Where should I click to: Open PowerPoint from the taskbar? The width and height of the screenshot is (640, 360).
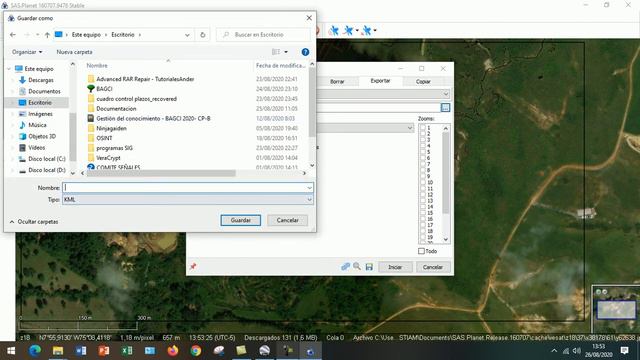tap(104, 351)
